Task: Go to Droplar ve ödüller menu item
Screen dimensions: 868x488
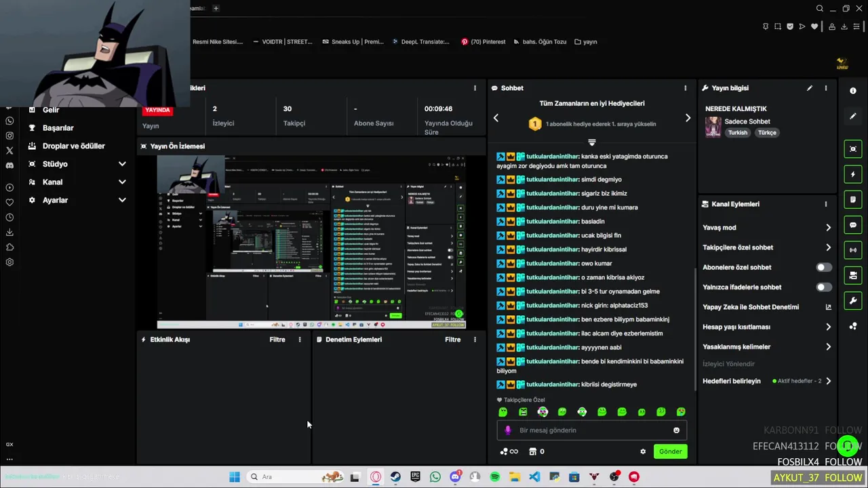Action: 73,146
